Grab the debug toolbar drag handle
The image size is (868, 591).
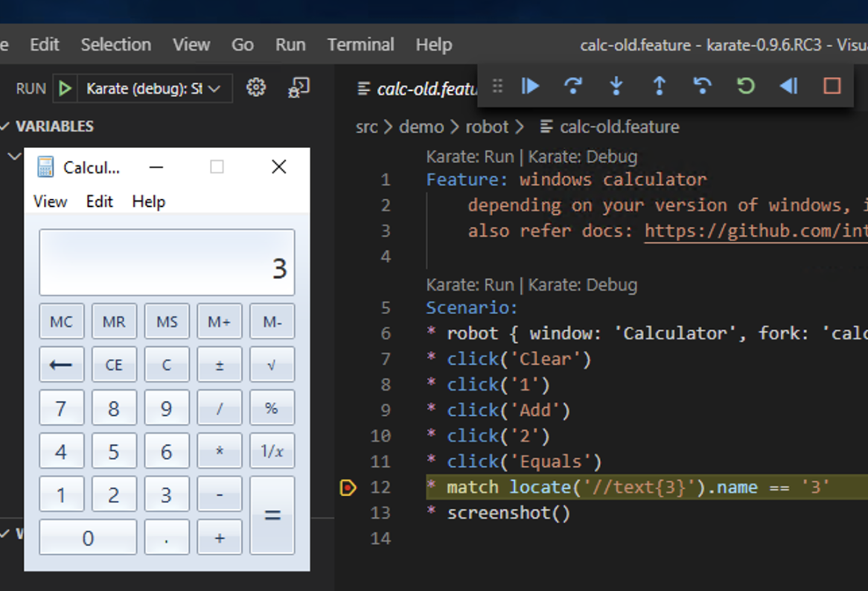pyautogui.click(x=497, y=86)
